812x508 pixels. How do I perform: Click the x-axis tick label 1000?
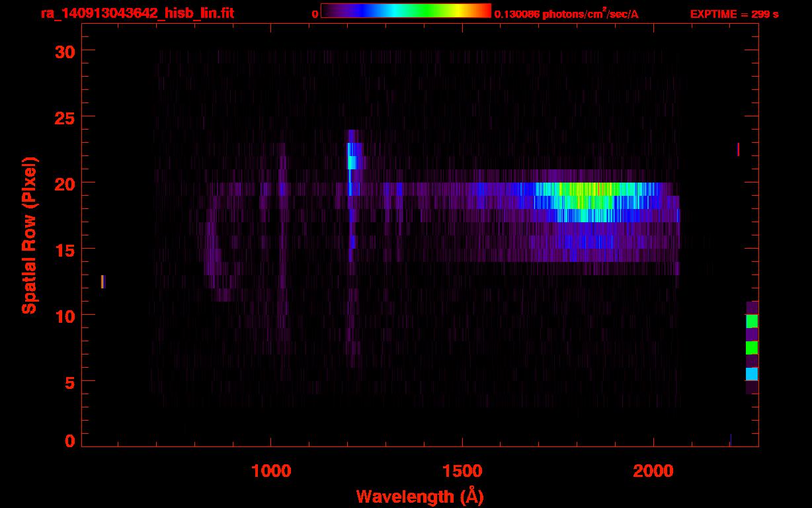pos(271,471)
